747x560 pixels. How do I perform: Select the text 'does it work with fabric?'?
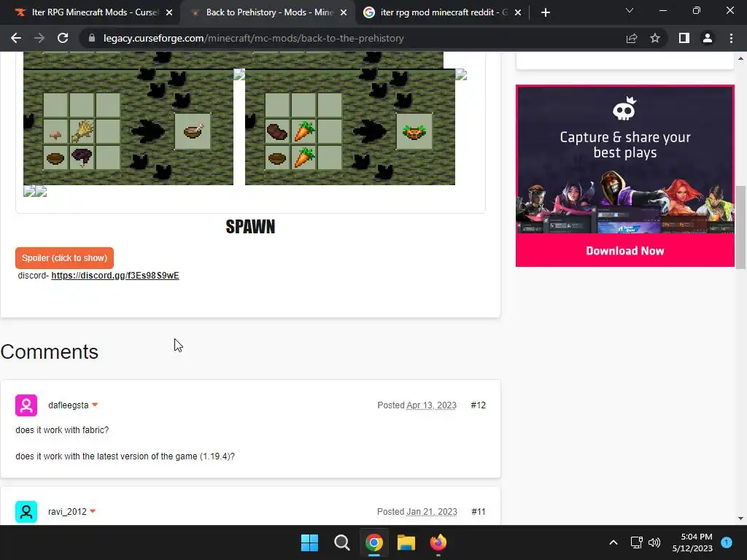tap(62, 430)
